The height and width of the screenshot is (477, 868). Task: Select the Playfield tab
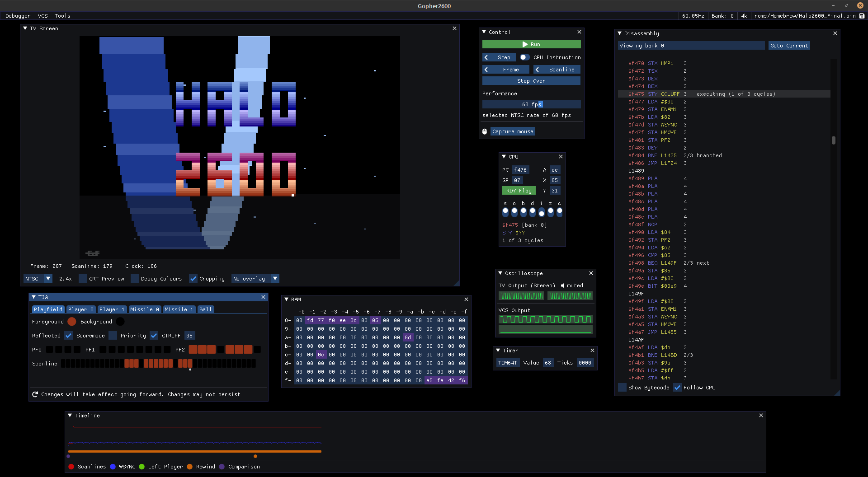(48, 309)
